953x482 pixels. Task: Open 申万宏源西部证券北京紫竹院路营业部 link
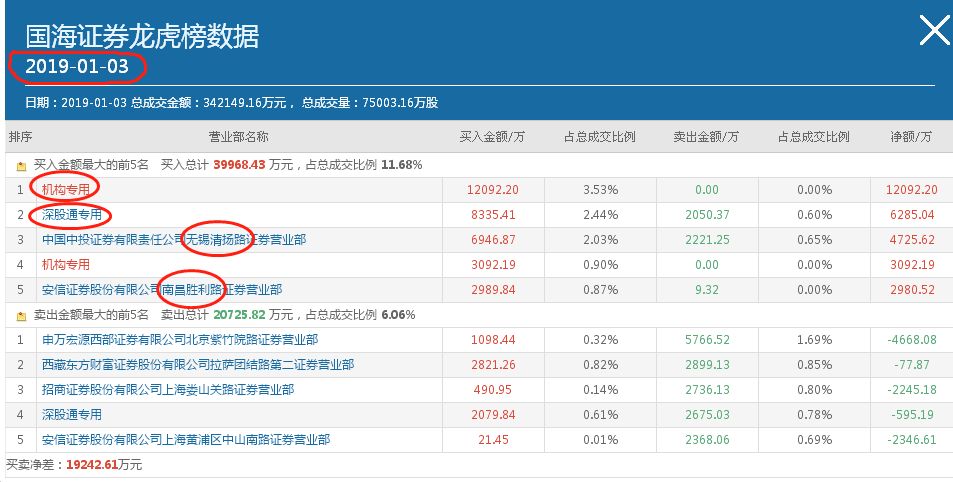[x=180, y=339]
